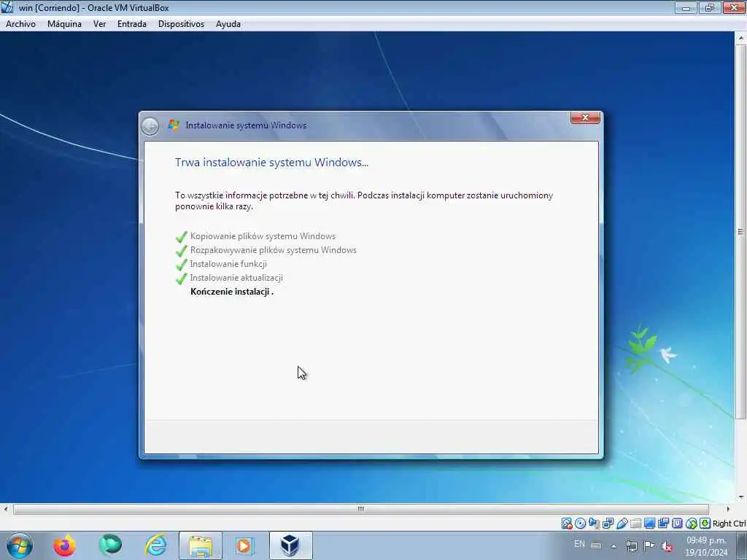Open the Máquina menu
Image resolution: width=747 pixels, height=560 pixels.
click(x=64, y=24)
